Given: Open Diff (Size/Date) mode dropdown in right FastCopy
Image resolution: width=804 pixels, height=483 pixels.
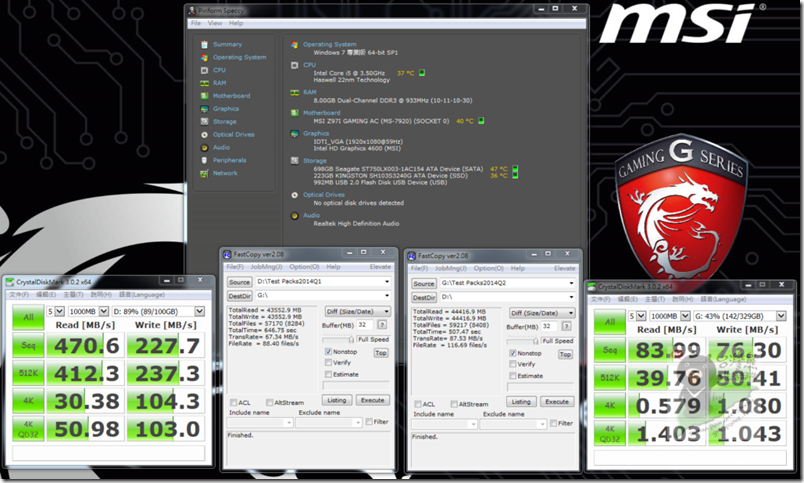Looking at the screenshot, I should click(542, 313).
